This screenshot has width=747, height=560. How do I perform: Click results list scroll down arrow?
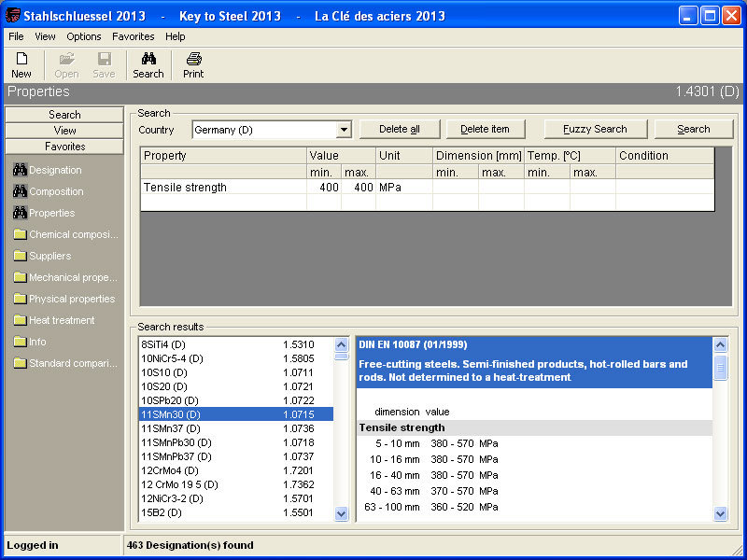(342, 513)
